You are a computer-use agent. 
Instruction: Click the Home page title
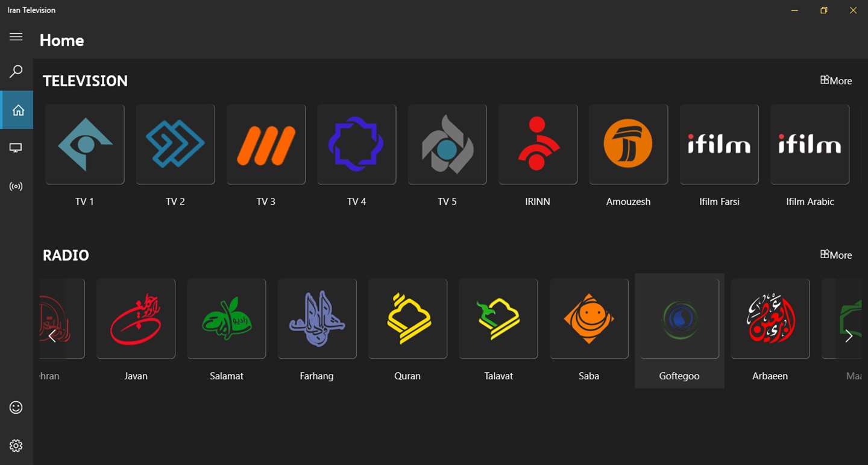click(x=61, y=40)
